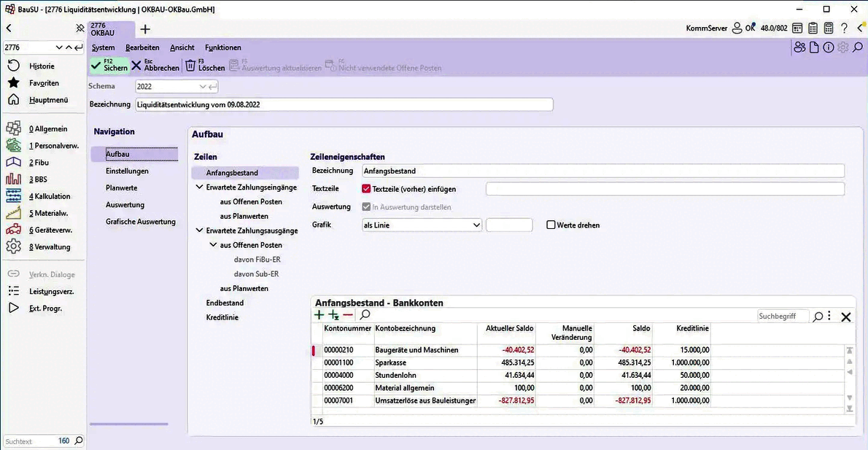
Task: Open System menu
Action: pos(103,47)
